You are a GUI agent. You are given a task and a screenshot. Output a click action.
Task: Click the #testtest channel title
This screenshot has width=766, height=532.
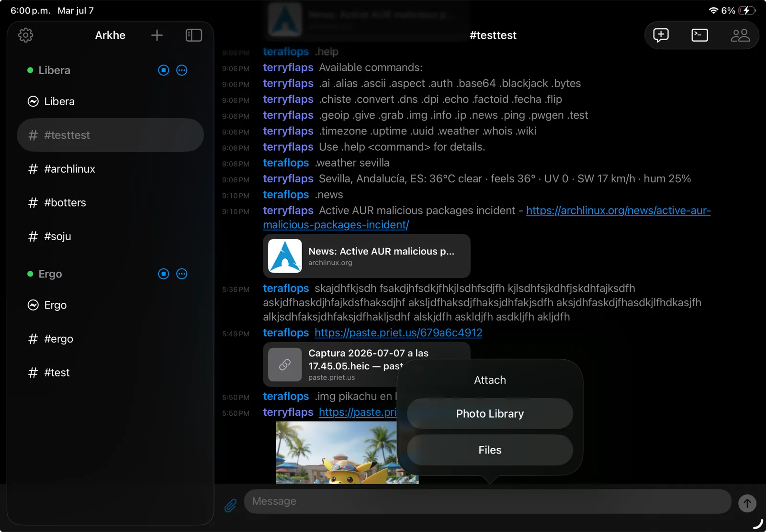(x=493, y=35)
